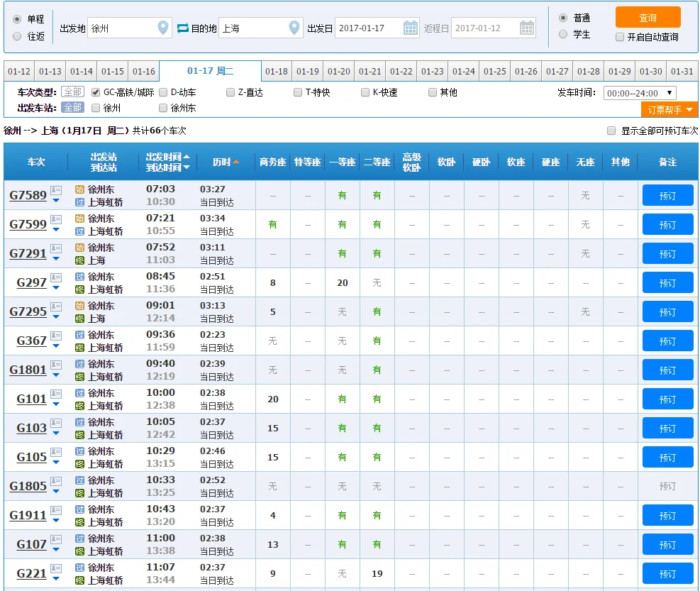Tick 显示全部可预订车次 checkbox
This screenshot has height=591, width=700.
click(611, 131)
